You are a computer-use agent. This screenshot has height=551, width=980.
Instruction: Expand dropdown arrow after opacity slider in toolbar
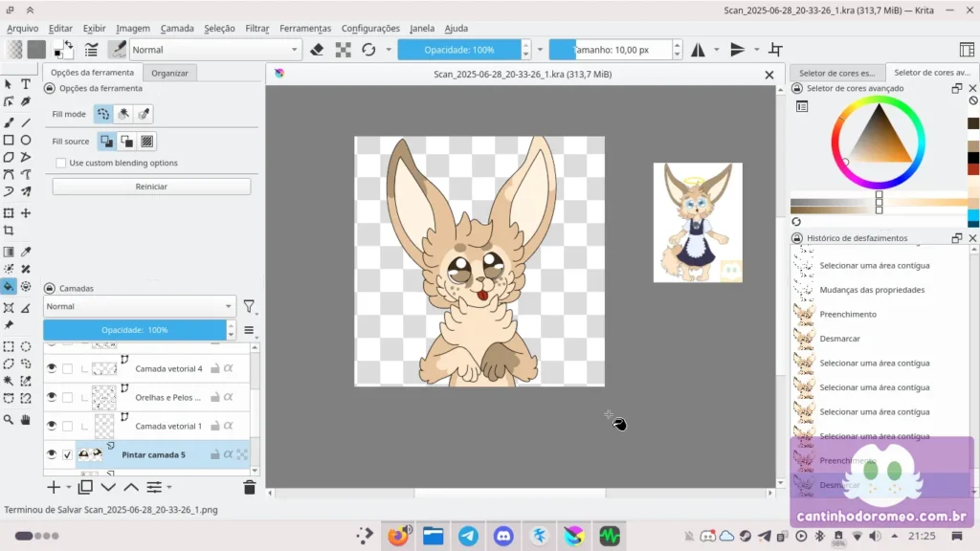coord(540,50)
